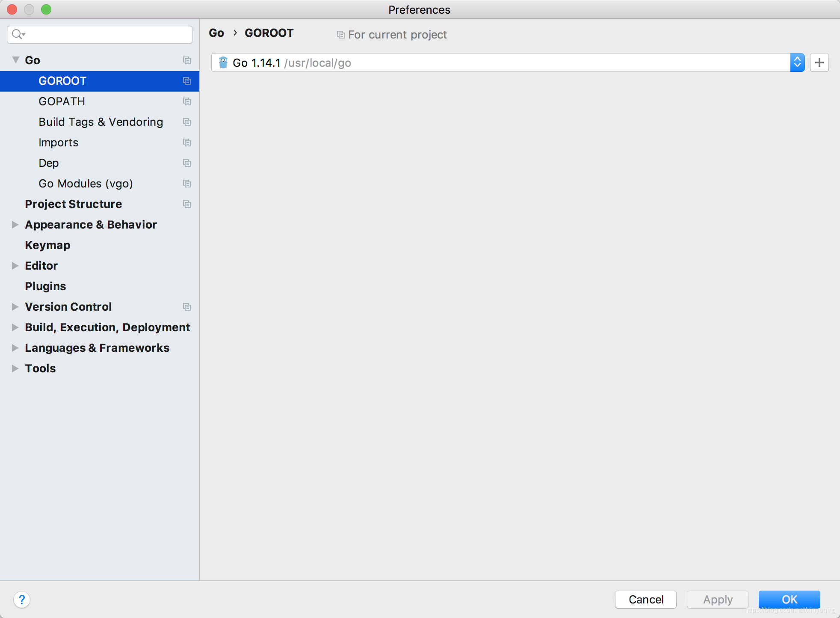Expand the Editor section
Image resolution: width=840 pixels, height=618 pixels.
coord(15,266)
